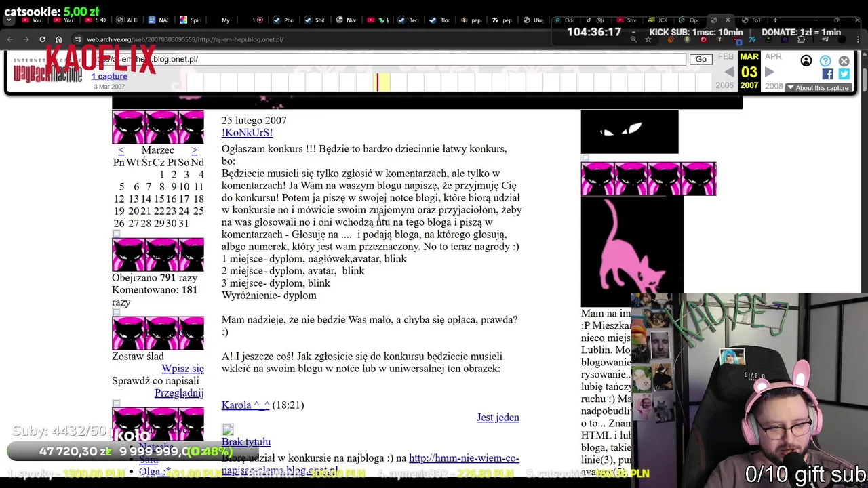Screen dimensions: 868x488
Task: Jump to year 2008 on timeline
Action: coord(774,86)
